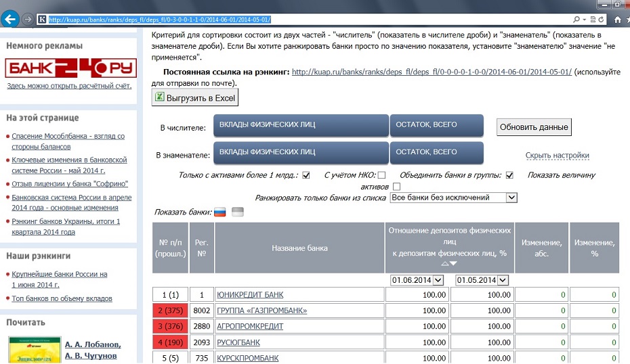The image size is (630, 364).
Task: Click the Russian flag banks icon
Action: pos(220,212)
